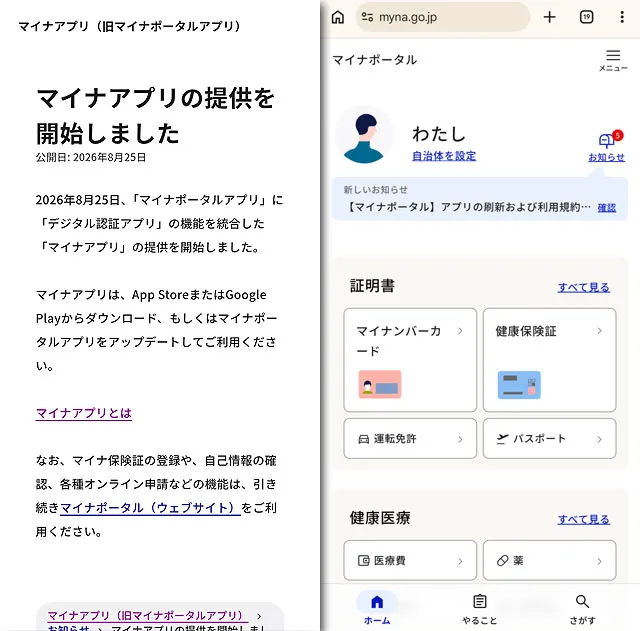This screenshot has width=640, height=631.
Task: Click 確認 link in new notice banner
Action: pos(607,208)
